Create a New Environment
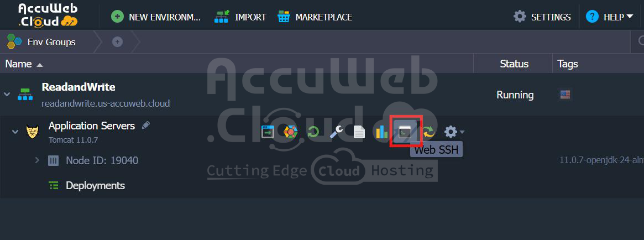This screenshot has height=240, width=644. coord(156,17)
